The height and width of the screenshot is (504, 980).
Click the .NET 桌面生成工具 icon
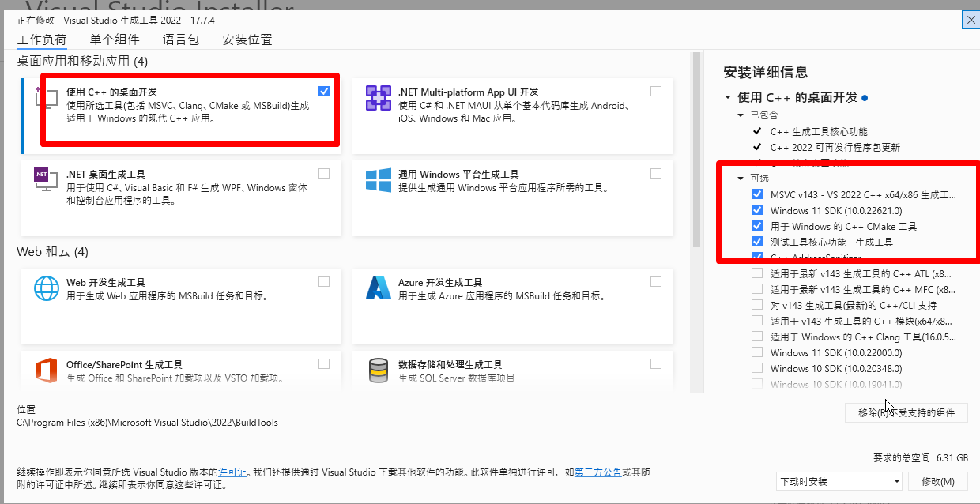click(x=47, y=180)
